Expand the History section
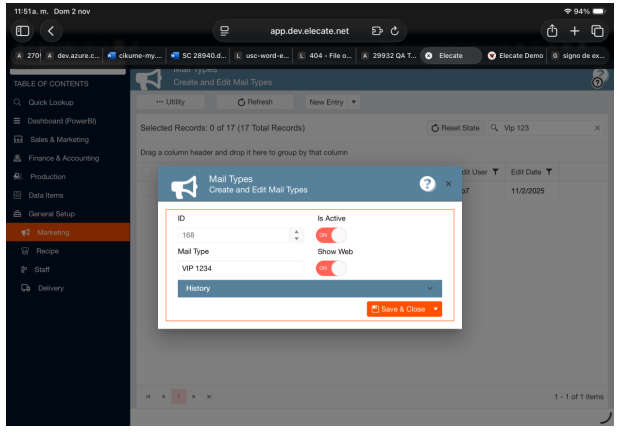The height and width of the screenshot is (433, 620). pos(309,288)
